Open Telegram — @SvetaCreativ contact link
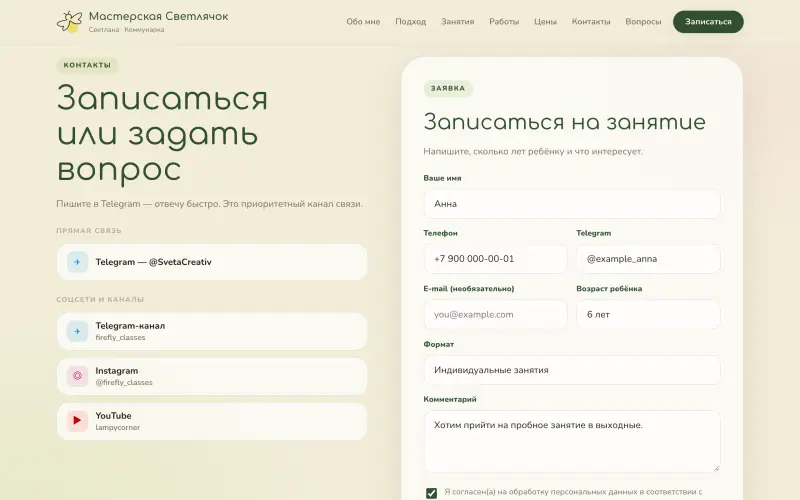The image size is (800, 500). tap(212, 262)
